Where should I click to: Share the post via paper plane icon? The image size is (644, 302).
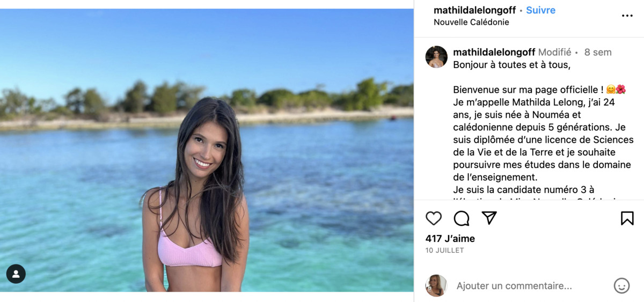[489, 218]
